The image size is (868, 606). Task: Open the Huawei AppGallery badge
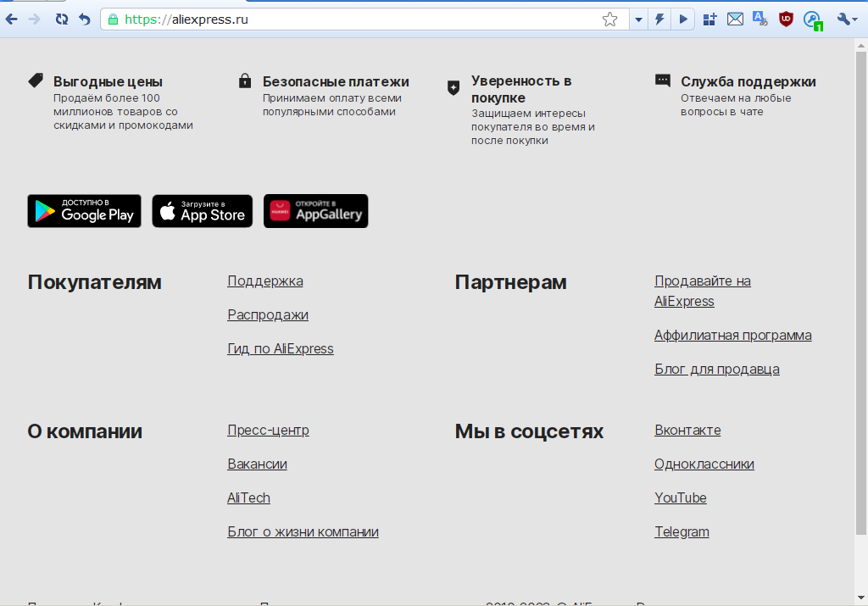click(315, 211)
